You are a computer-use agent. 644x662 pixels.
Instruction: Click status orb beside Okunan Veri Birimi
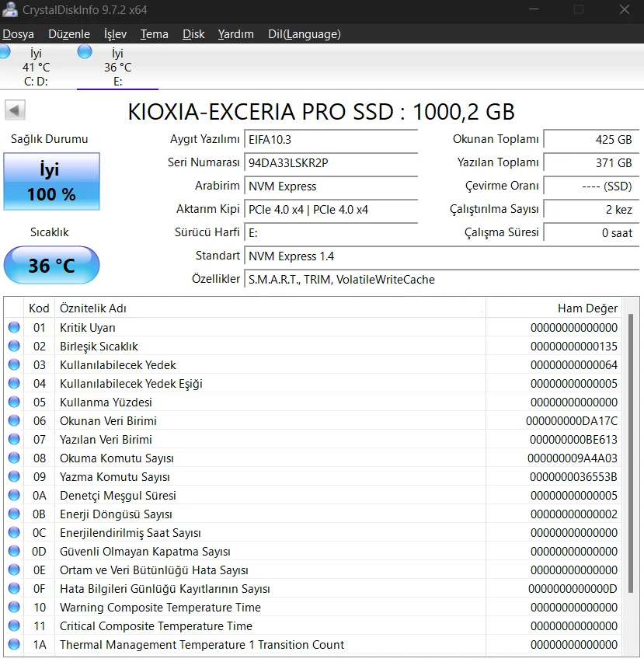click(x=14, y=420)
